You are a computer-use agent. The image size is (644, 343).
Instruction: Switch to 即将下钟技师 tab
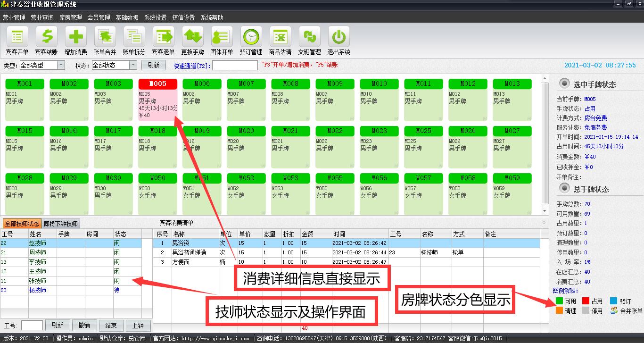point(61,224)
